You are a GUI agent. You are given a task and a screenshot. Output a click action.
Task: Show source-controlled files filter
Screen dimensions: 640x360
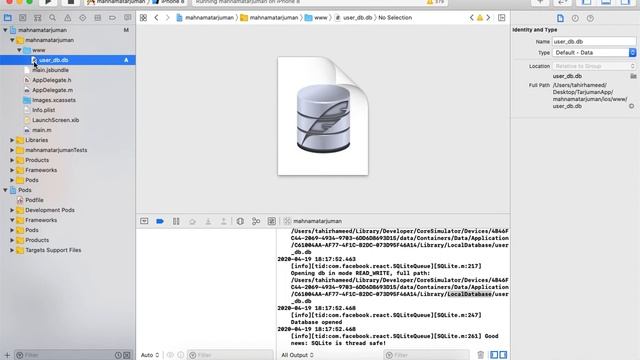click(x=127, y=355)
